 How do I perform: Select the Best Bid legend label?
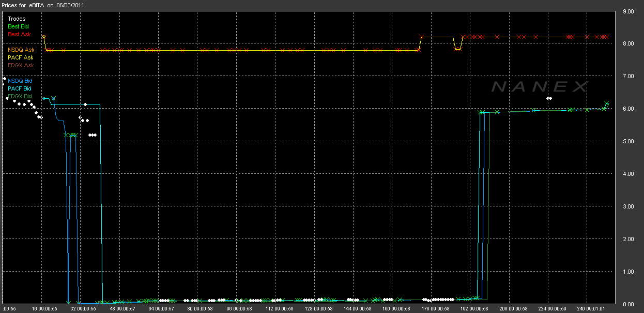19,26
